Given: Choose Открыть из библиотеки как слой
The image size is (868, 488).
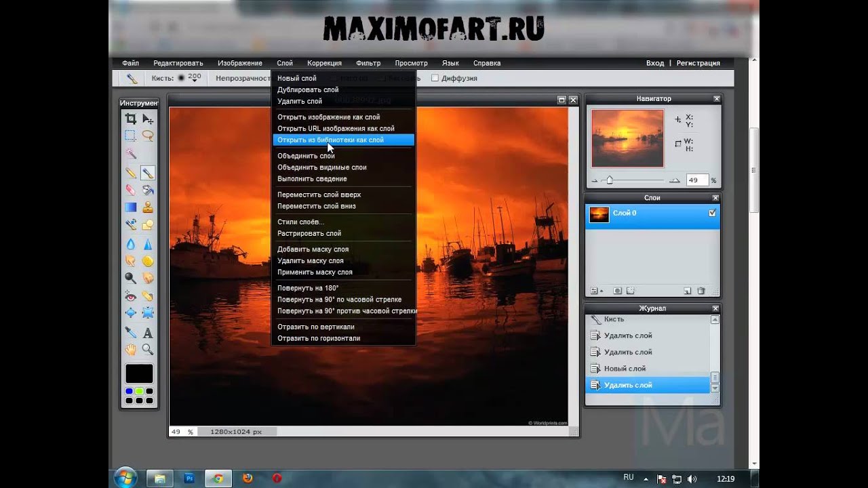Looking at the screenshot, I should 344,140.
